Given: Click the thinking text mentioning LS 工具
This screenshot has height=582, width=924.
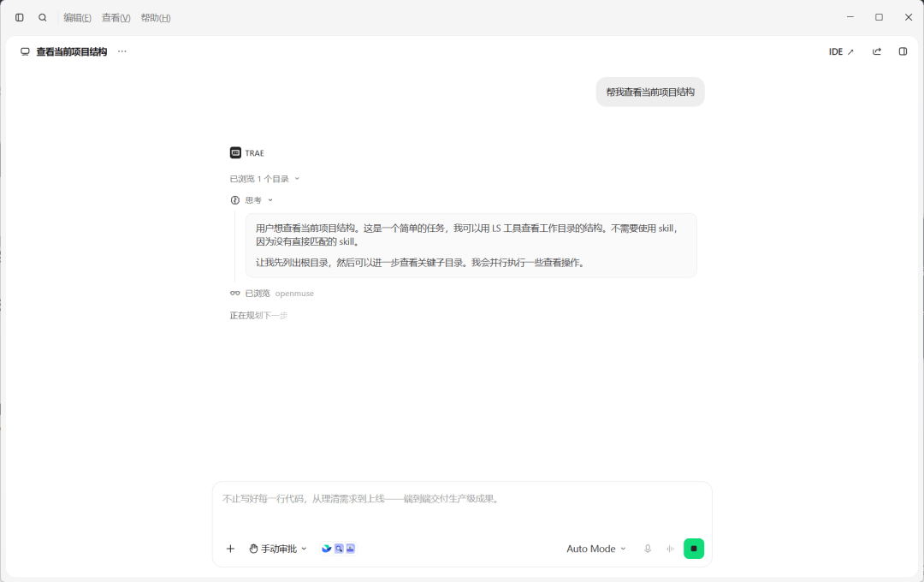Looking at the screenshot, I should pyautogui.click(x=467, y=235).
